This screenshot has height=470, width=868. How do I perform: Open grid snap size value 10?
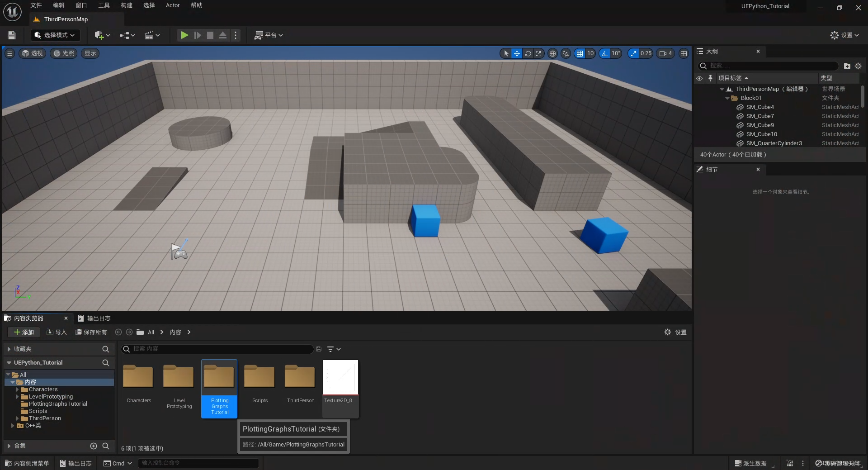590,53
